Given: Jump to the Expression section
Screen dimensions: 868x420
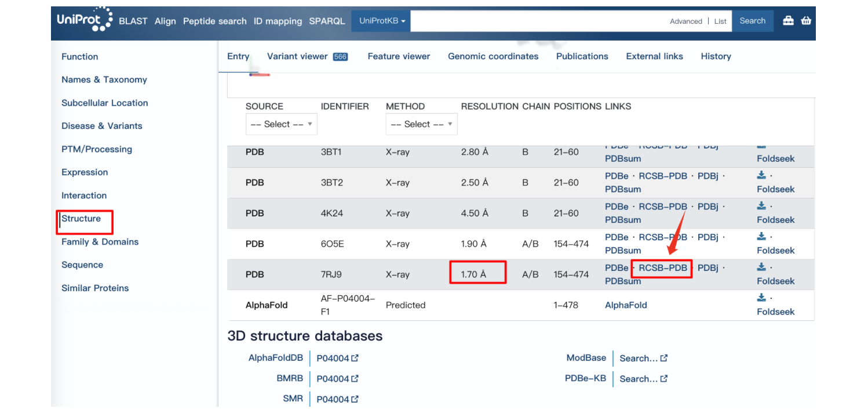Looking at the screenshot, I should click(85, 172).
